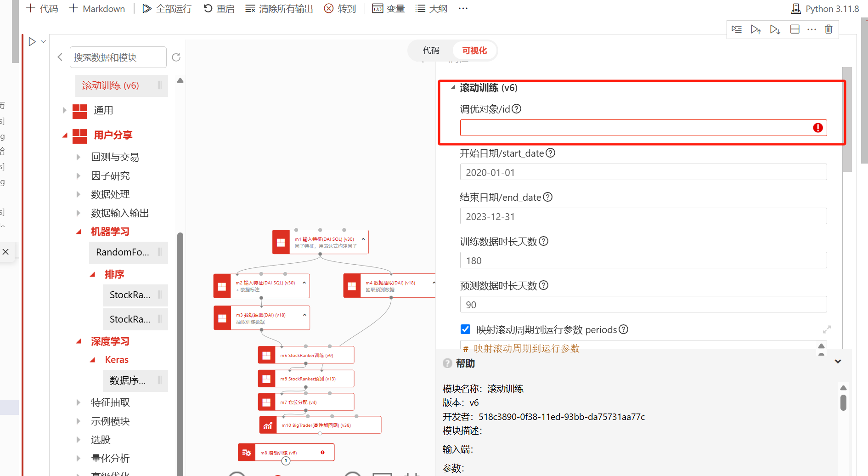Viewport: 868px width, 476px height.
Task: Click the help panel vertical scrollbar thumb
Action: point(843,402)
